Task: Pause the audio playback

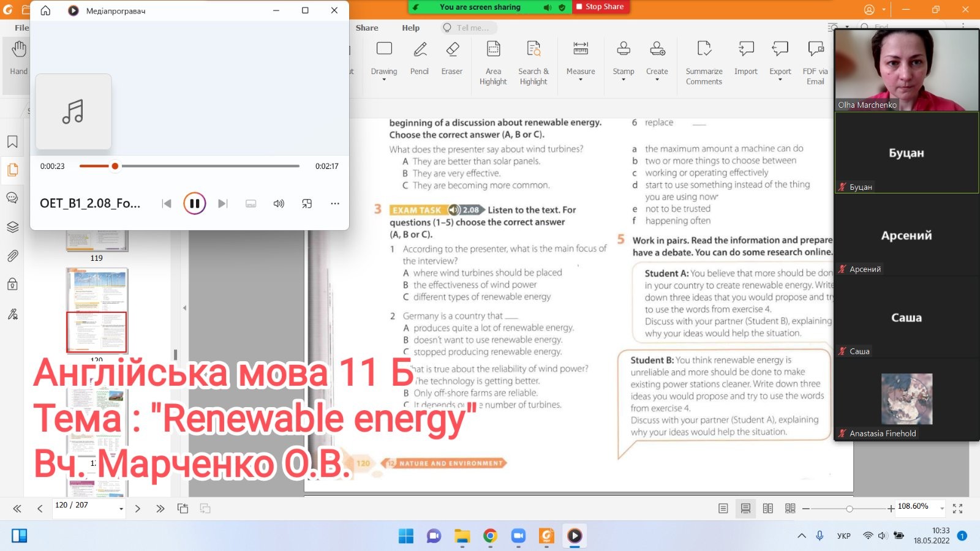Action: coord(194,204)
